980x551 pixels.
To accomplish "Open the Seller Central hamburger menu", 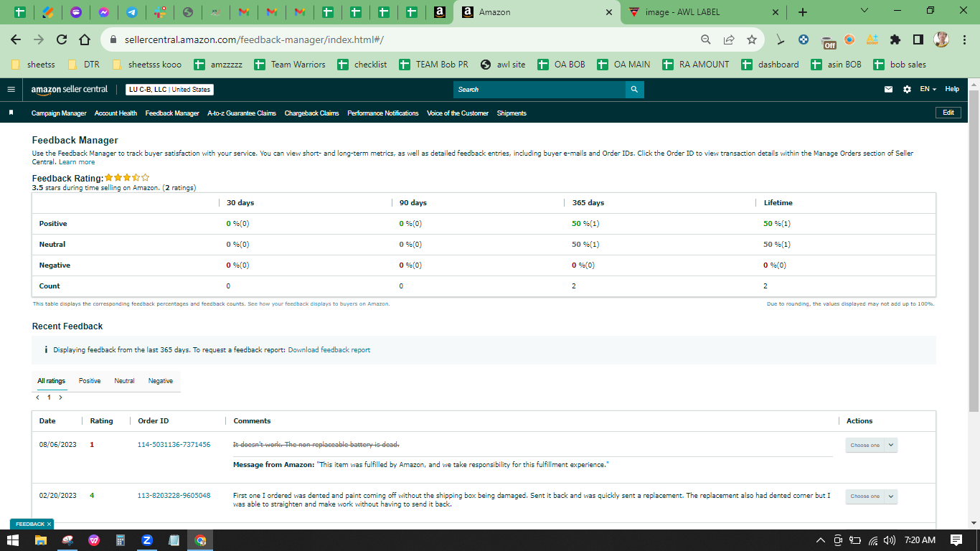I will [11, 90].
